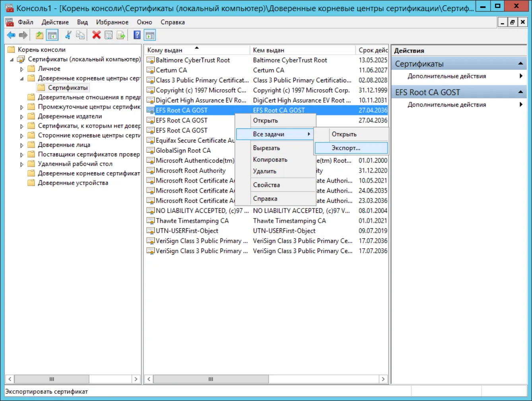Screen dimensions: 532x401
Task: Sort by the Кем выдан column header
Action: 303,50
